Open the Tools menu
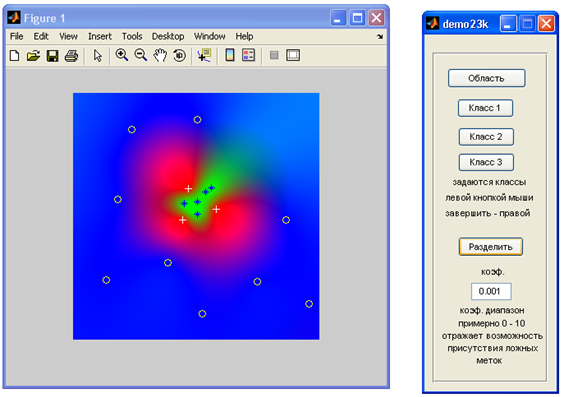Viewport: 566px width, 397px height. 132,36
